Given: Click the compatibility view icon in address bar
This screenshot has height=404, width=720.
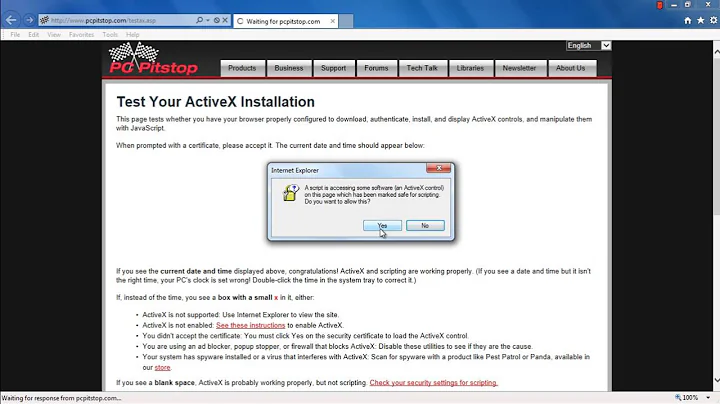Looking at the screenshot, I should [217, 20].
